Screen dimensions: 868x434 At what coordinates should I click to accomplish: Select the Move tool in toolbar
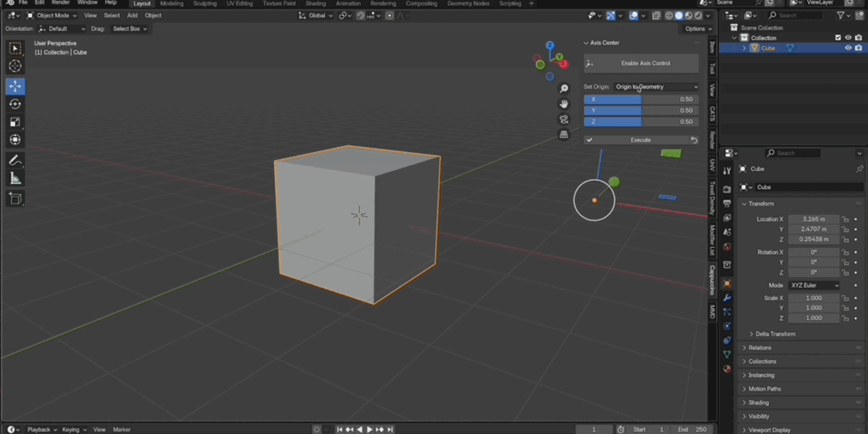(14, 86)
